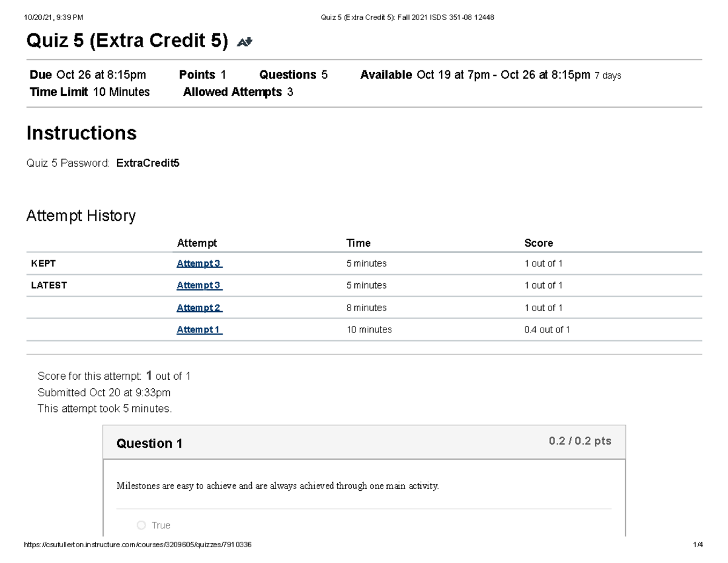The width and height of the screenshot is (728, 563).
Task: Select the True radio button for Question 1
Action: pyautogui.click(x=140, y=525)
